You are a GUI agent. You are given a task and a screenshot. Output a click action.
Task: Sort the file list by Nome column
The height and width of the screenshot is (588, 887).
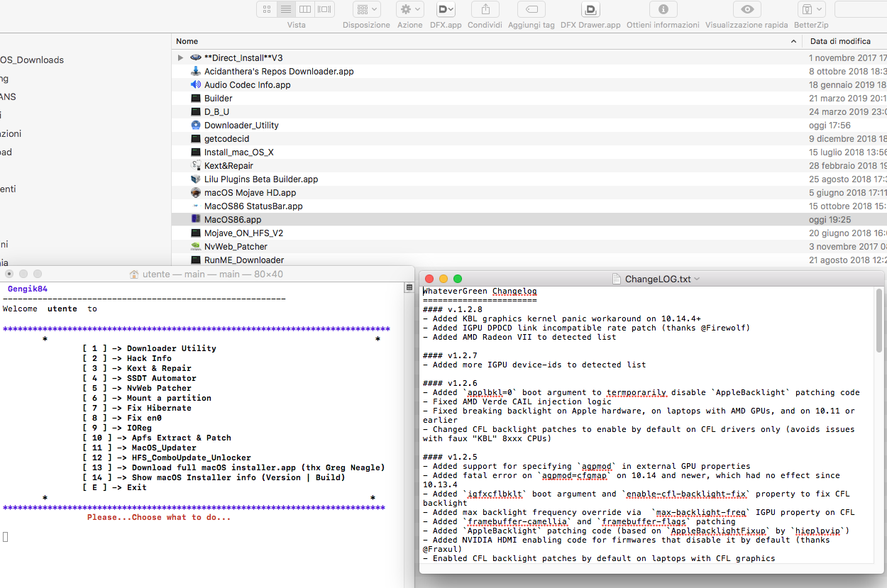pyautogui.click(x=486, y=41)
